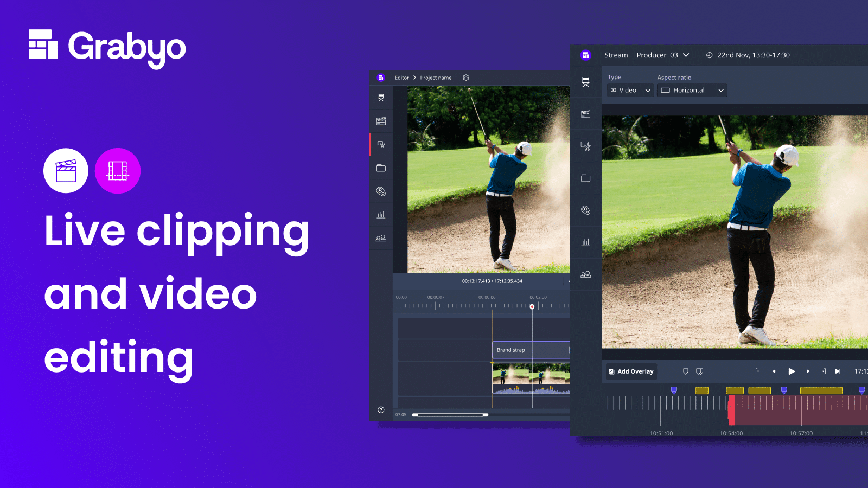This screenshot has height=488, width=868.
Task: Open project settings gear beside Project name
Action: tap(465, 78)
